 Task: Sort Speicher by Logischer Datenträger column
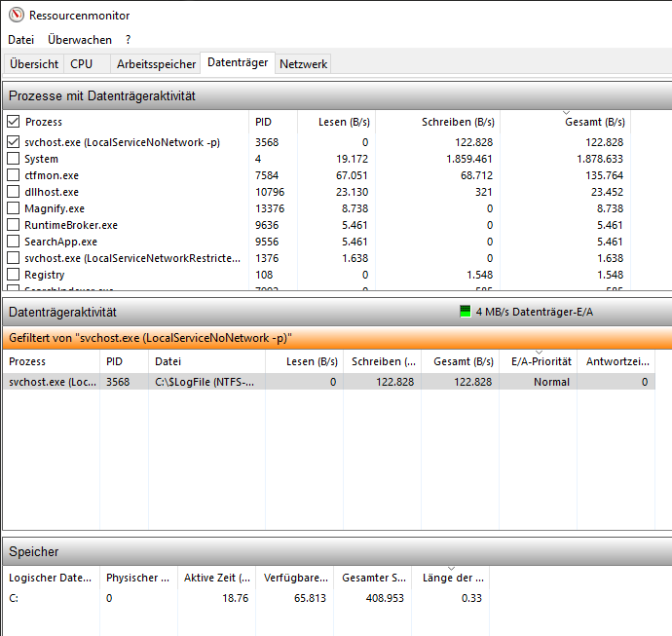[51, 578]
